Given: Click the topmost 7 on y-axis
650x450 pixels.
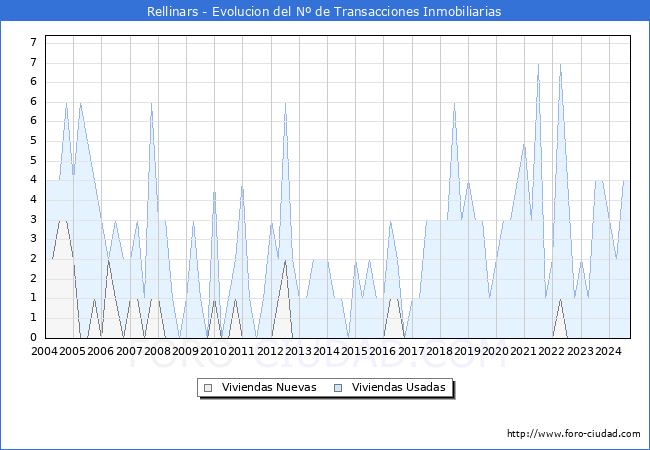Looking at the screenshot, I should click(34, 42).
